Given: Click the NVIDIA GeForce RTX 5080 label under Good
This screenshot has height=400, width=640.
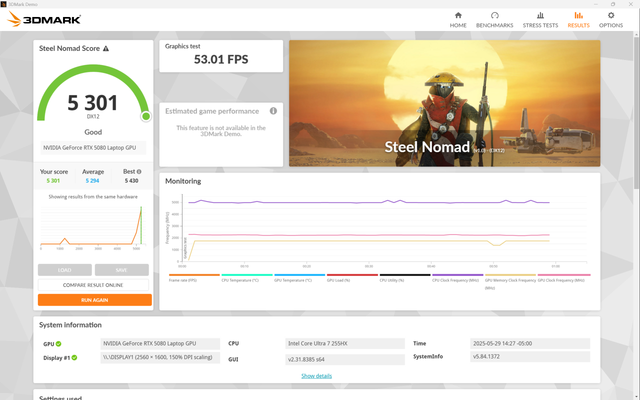Looking at the screenshot, I should tap(93, 148).
